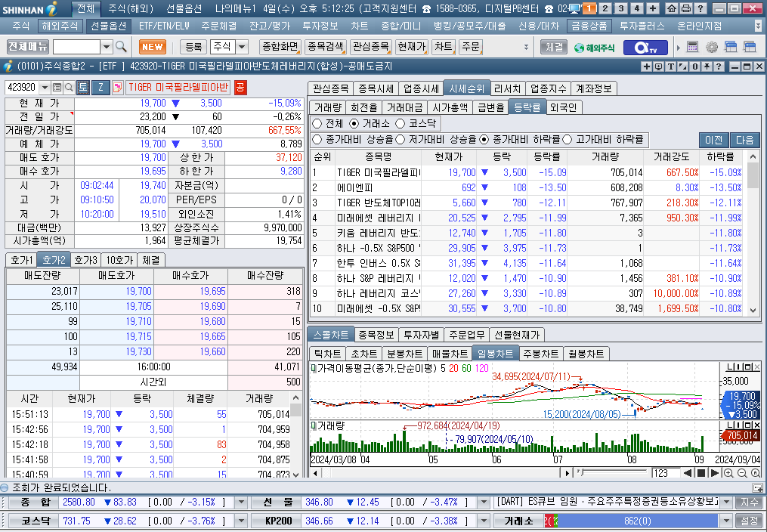This screenshot has height=532, width=767.
Task: Expand the 코스닥 ticker dropdown
Action: [241, 521]
